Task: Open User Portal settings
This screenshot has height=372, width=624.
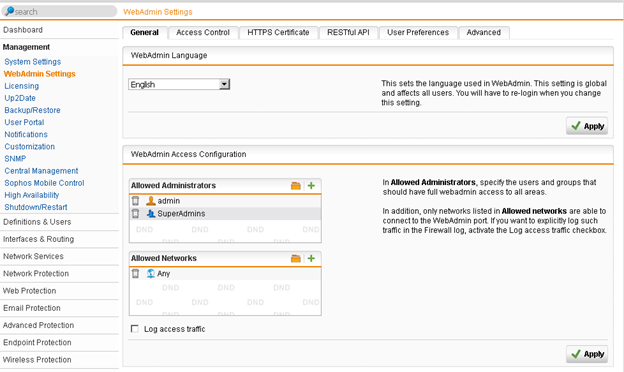Action: point(24,122)
